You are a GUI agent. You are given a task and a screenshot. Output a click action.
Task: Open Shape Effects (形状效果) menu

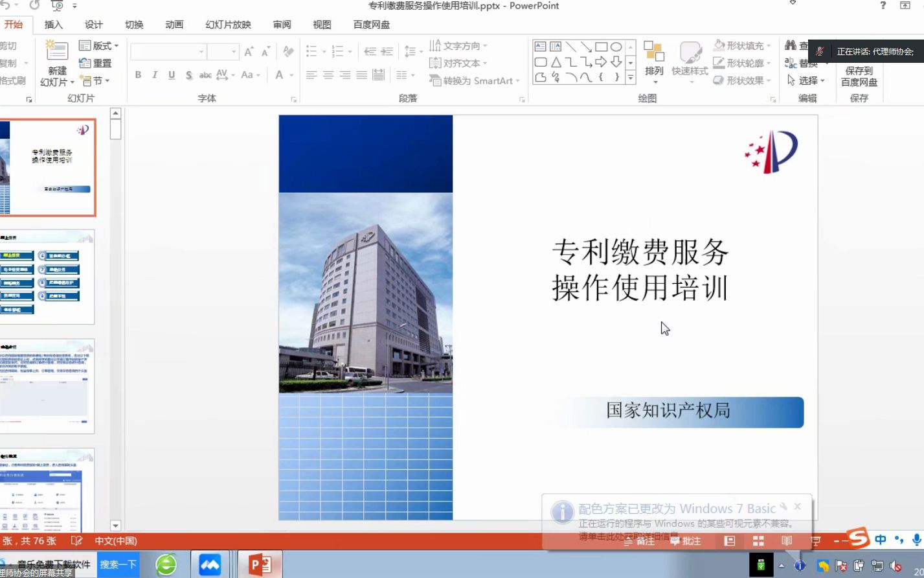point(742,81)
